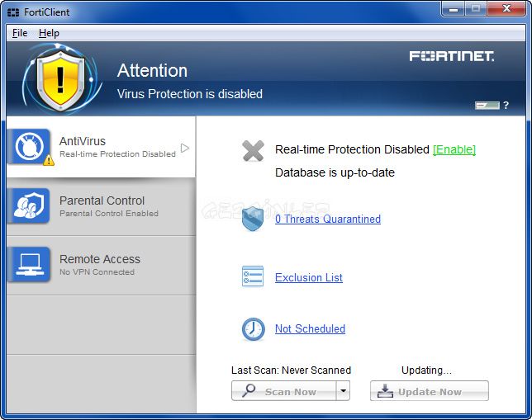Click the Parental Control shield icon

30,205
